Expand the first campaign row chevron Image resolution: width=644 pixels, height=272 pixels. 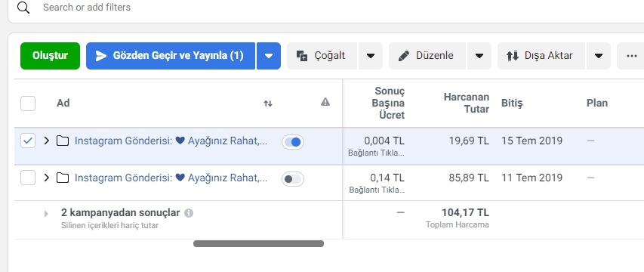coord(46,141)
